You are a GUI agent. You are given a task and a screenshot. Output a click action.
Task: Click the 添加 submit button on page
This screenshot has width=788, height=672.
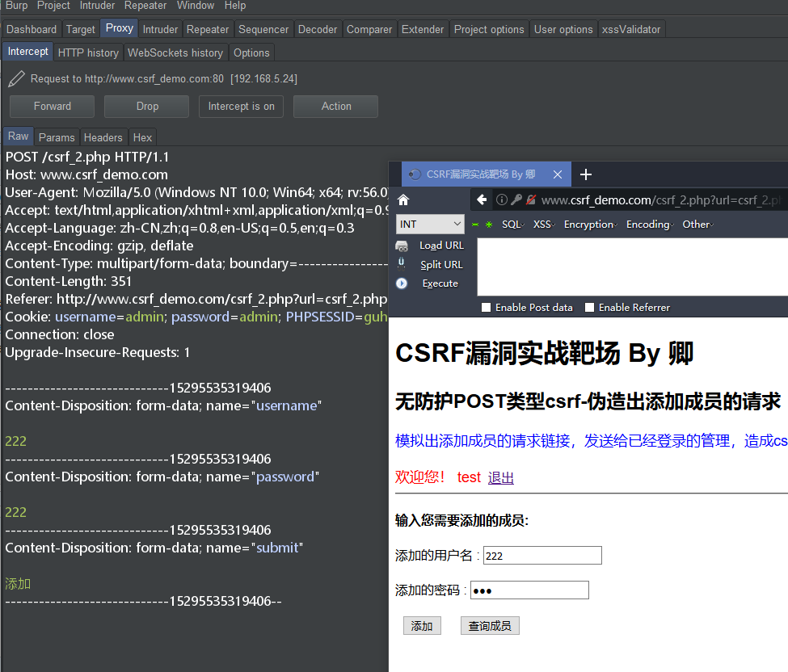(x=422, y=626)
